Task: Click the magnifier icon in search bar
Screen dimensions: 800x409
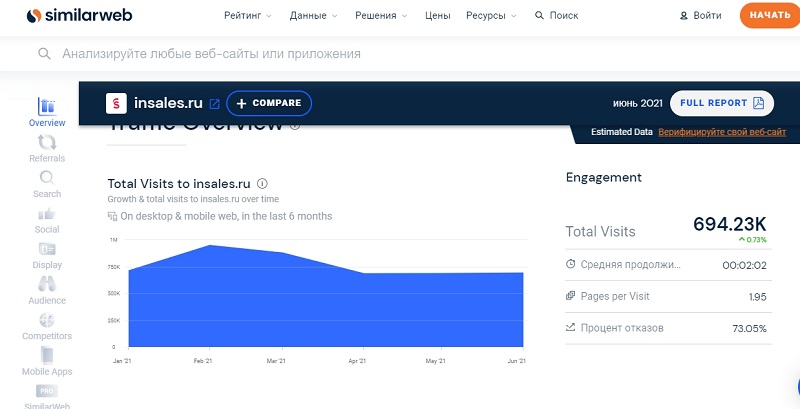Action: click(44, 54)
